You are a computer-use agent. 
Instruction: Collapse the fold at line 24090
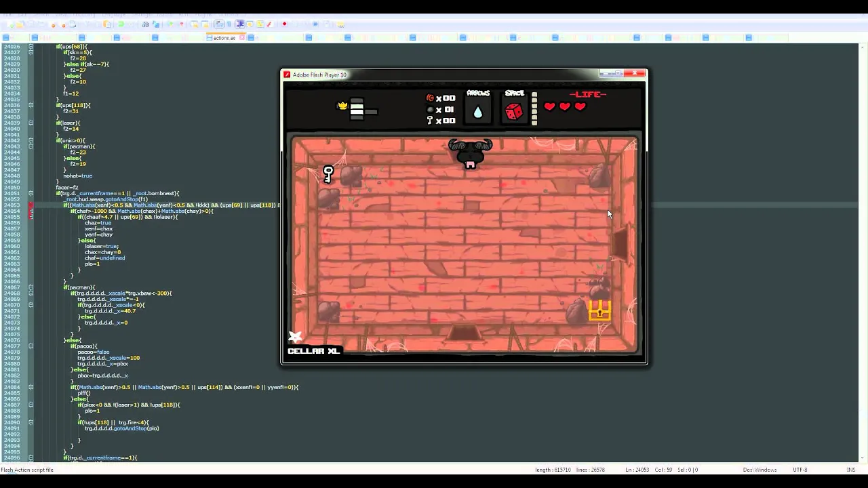(31, 422)
